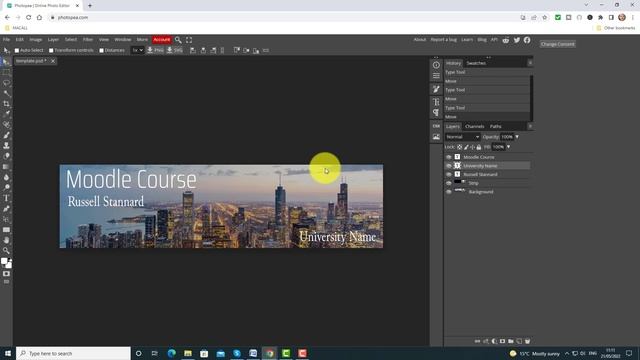Screen dimensions: 640x360
Task: Hide the Russell Stannard layer
Action: 449,174
